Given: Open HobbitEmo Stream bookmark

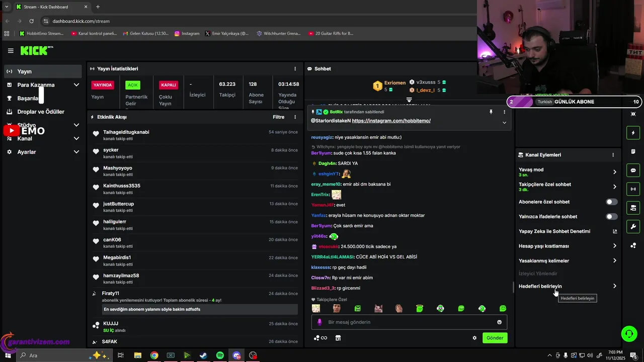Looking at the screenshot, I should coord(41,33).
